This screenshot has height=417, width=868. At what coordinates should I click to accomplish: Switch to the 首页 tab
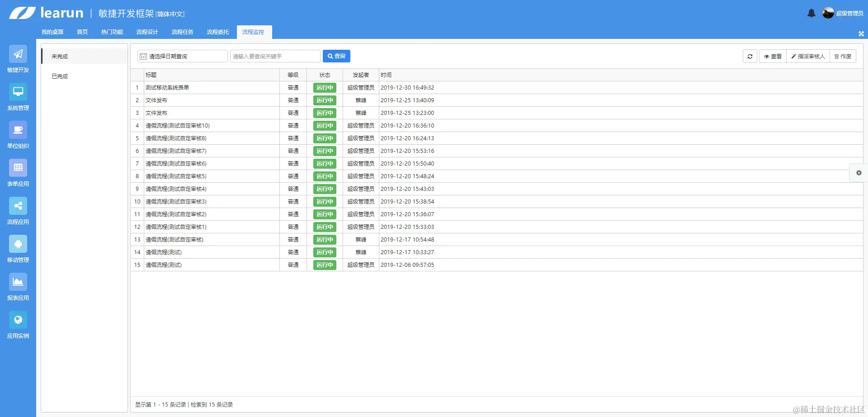pyautogui.click(x=82, y=32)
